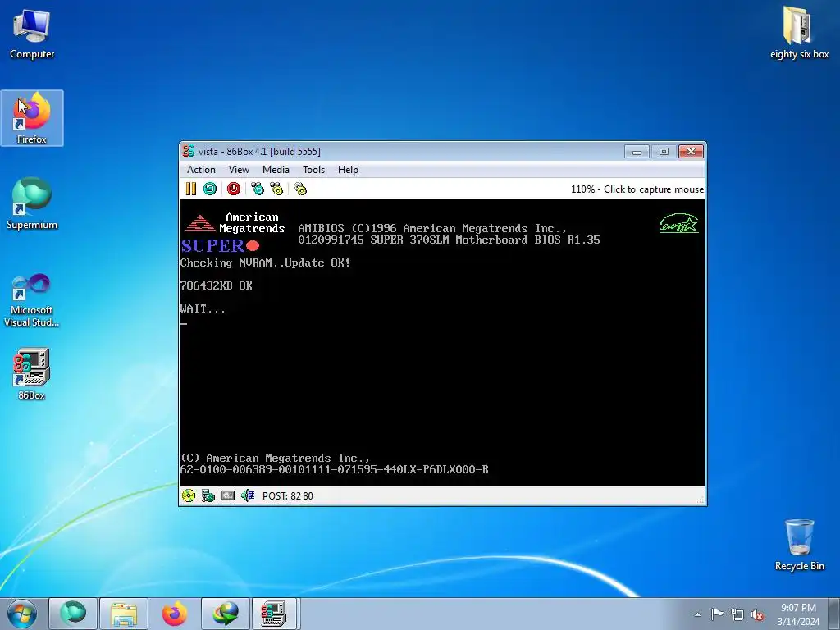840x630 pixels.
Task: Open 86Box settings gear icon
Action: [x=300, y=189]
